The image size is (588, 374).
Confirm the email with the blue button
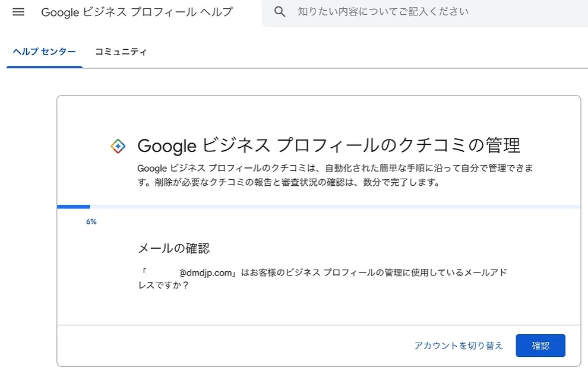540,345
